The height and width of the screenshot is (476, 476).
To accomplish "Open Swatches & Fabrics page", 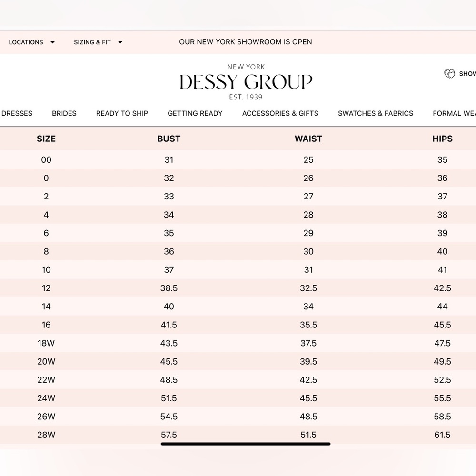I will tap(376, 113).
